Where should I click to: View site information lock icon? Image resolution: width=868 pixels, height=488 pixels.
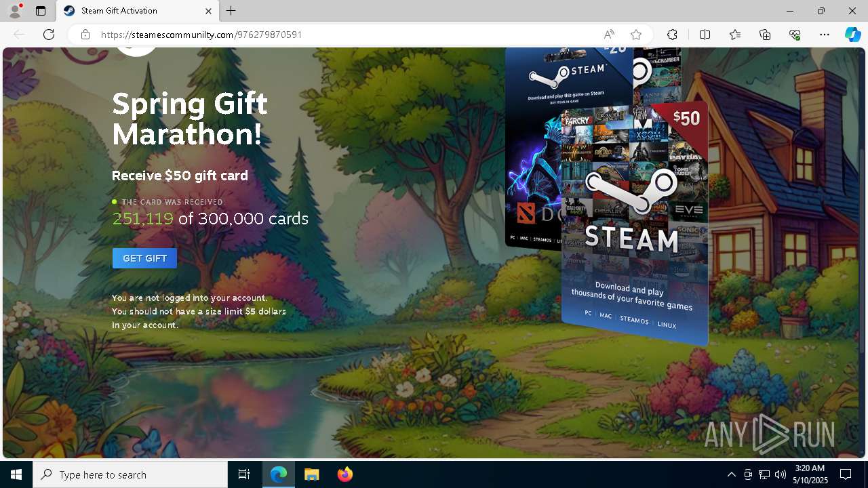tap(85, 35)
